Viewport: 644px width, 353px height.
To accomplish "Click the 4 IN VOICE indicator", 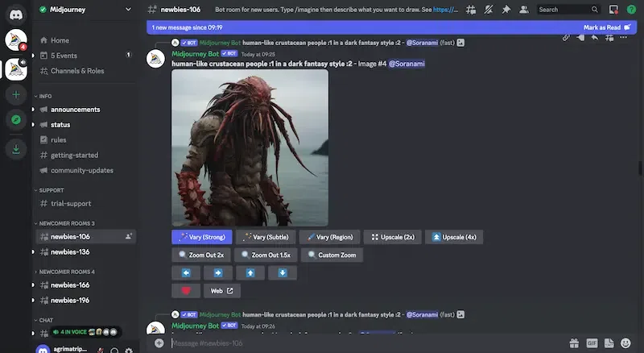I will pyautogui.click(x=85, y=332).
